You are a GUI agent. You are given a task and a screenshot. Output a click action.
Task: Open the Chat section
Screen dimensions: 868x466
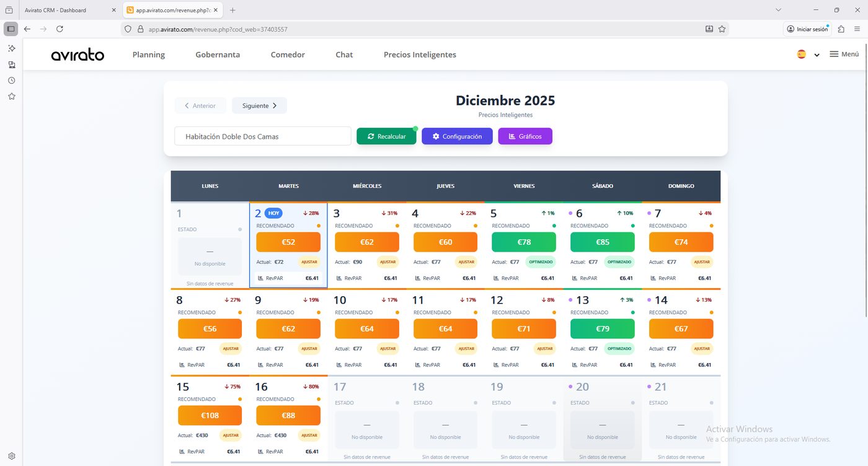pyautogui.click(x=344, y=55)
